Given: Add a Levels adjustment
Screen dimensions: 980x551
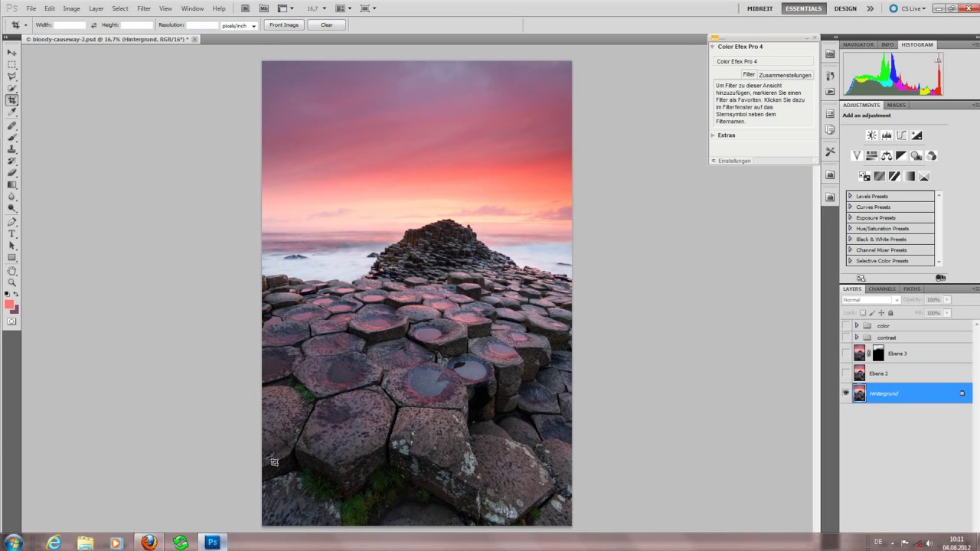Looking at the screenshot, I should [887, 135].
